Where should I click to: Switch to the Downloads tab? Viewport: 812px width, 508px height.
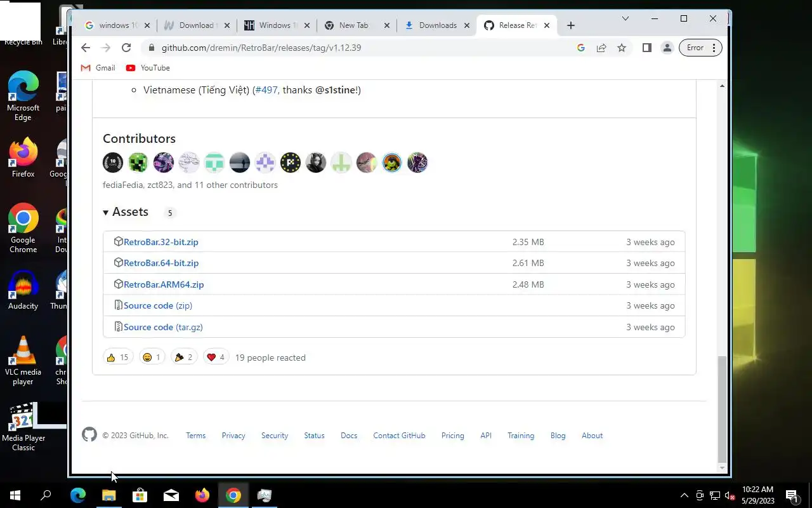[436, 25]
